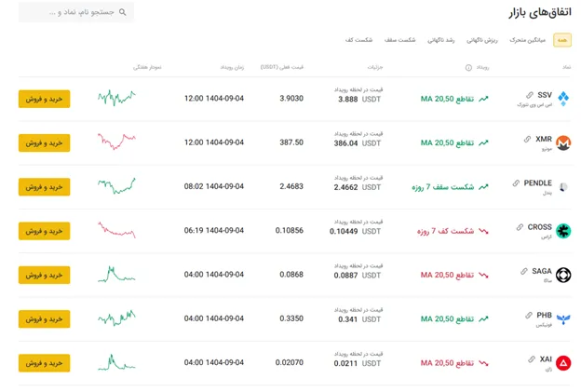Click downtrend arrow icon in CROSS row
This screenshot has width=581, height=392.
[483, 231]
